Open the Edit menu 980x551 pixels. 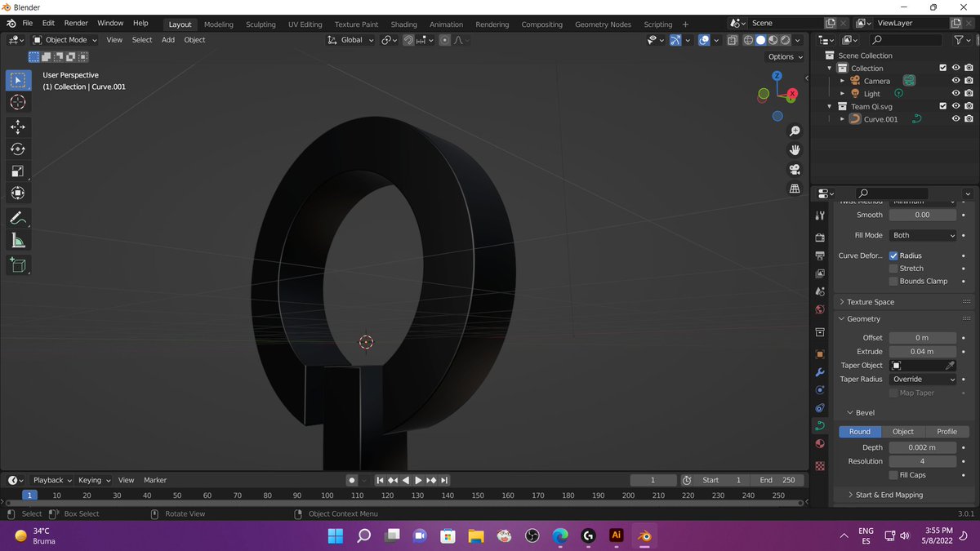tap(49, 23)
